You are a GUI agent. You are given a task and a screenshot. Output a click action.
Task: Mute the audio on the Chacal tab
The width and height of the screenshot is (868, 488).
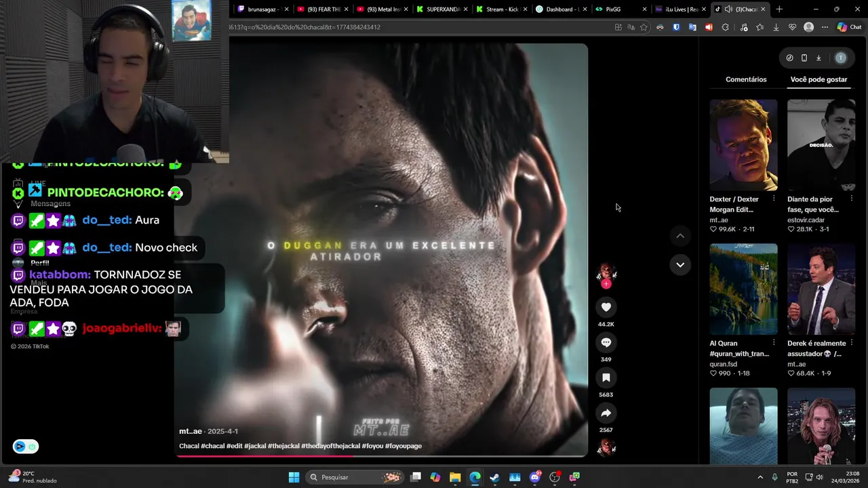tap(728, 9)
